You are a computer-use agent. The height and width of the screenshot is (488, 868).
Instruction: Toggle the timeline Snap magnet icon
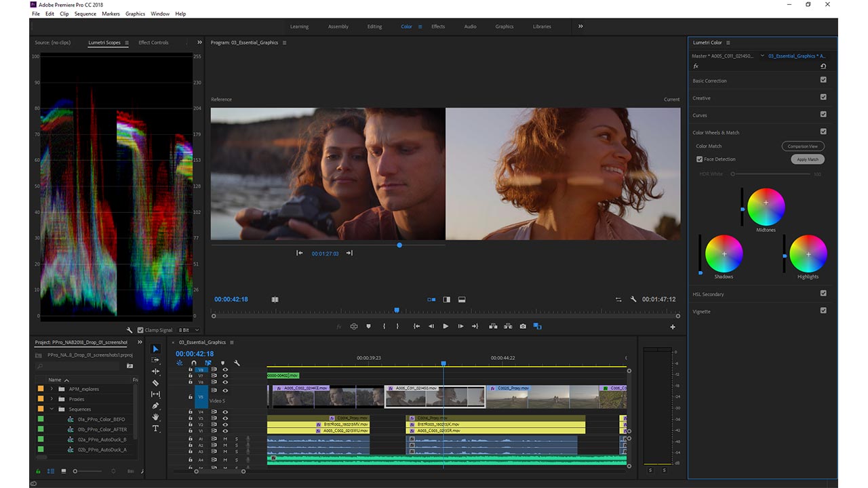pos(194,363)
